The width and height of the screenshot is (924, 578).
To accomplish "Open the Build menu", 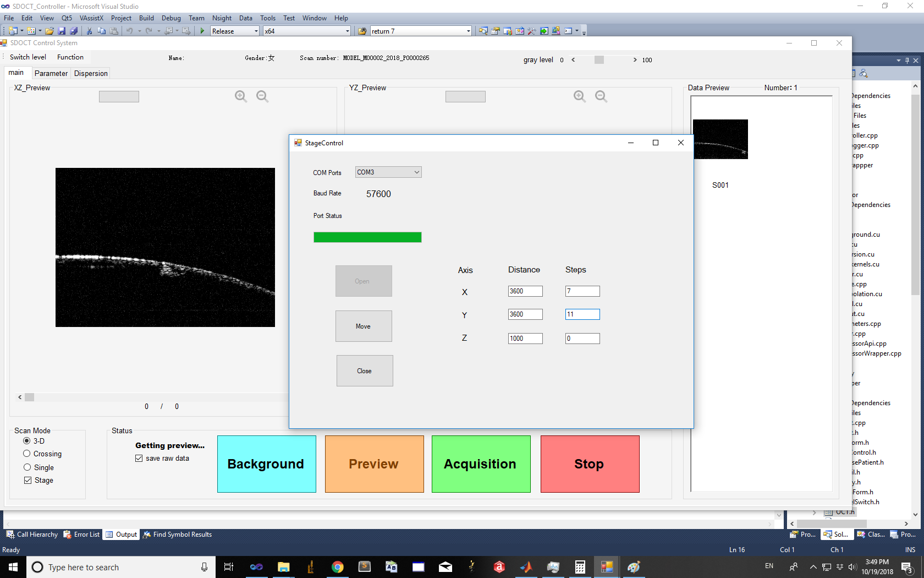I will (146, 18).
